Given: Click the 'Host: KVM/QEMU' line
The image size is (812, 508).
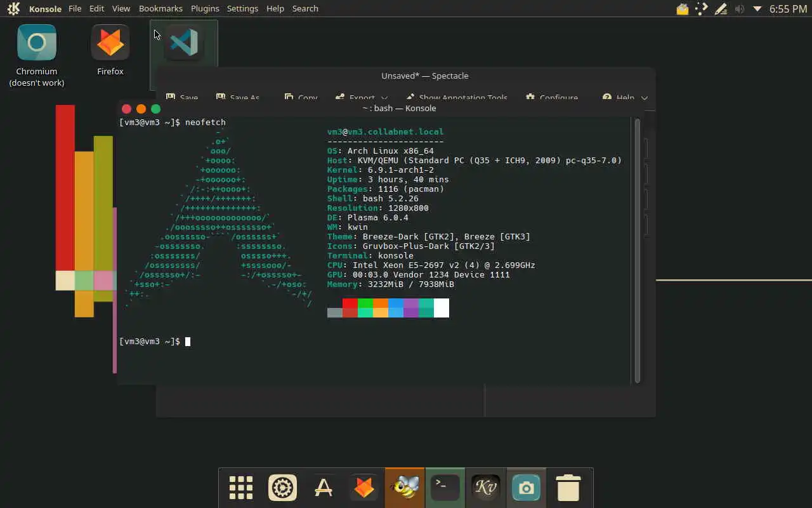Looking at the screenshot, I should (475, 160).
